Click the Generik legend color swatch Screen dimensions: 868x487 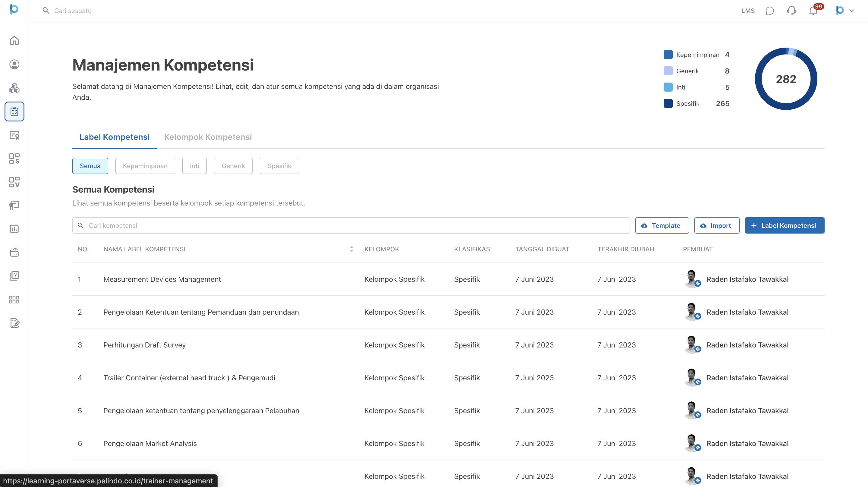[x=668, y=71]
